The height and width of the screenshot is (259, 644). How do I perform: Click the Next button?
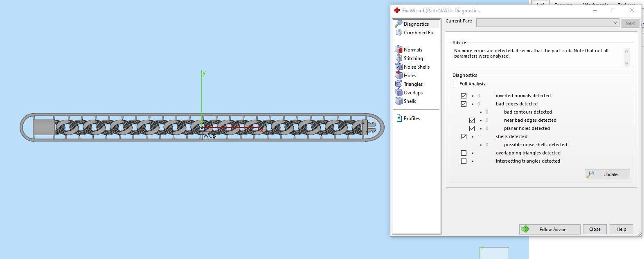630,23
